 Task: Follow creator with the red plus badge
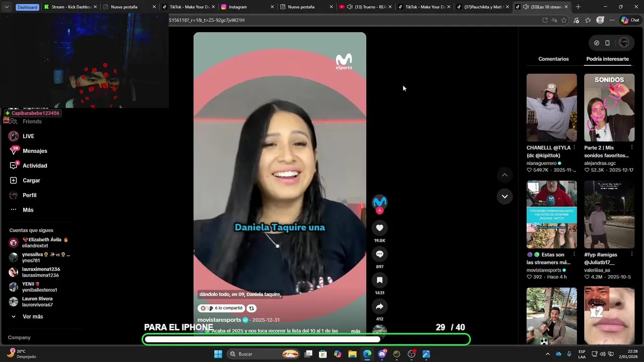(379, 211)
